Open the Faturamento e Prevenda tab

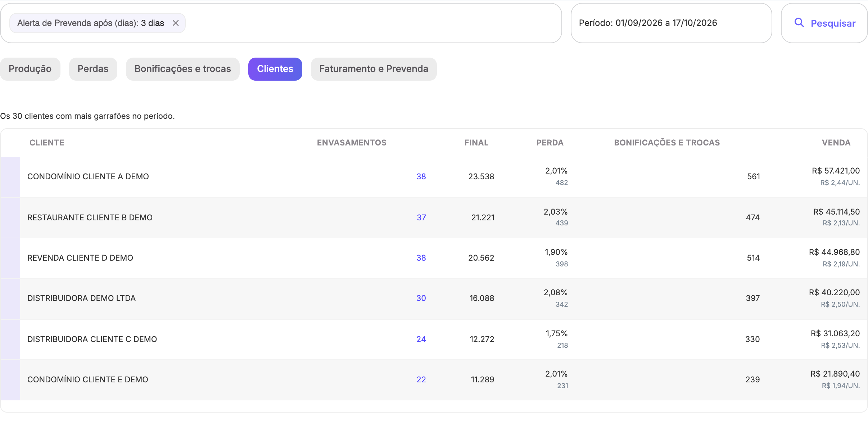[374, 69]
